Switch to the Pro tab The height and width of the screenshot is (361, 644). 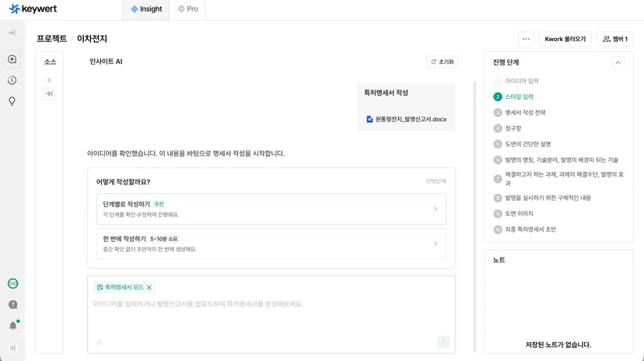tap(187, 9)
